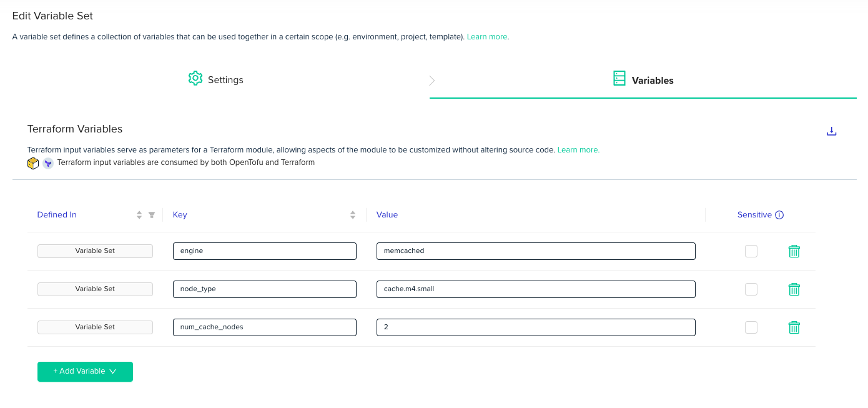Click the Variable Set label for engine
Viewport: 868px width, 408px height.
pos(95,251)
